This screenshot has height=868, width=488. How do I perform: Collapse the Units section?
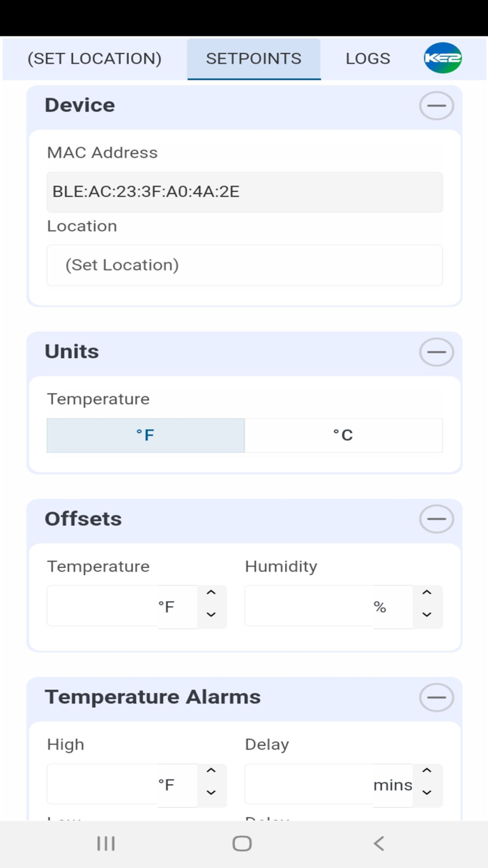(436, 352)
